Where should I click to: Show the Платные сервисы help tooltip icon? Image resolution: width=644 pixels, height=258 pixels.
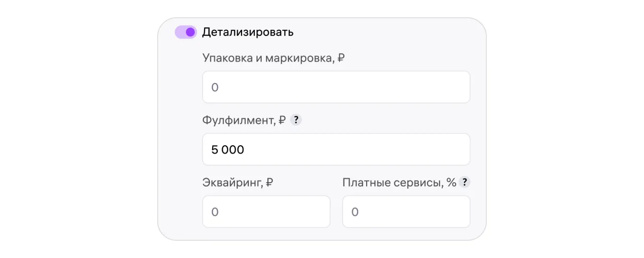464,183
